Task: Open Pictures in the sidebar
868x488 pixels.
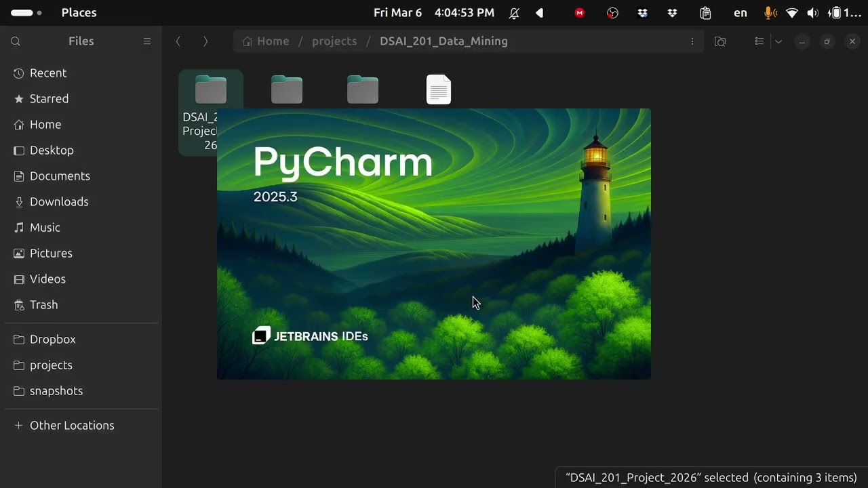Action: pos(81,253)
